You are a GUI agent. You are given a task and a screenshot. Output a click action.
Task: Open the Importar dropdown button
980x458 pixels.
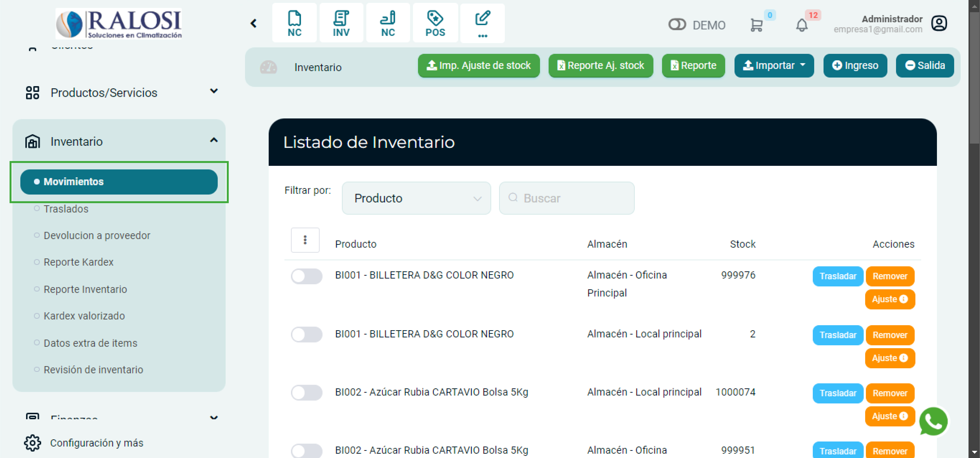tap(774, 65)
